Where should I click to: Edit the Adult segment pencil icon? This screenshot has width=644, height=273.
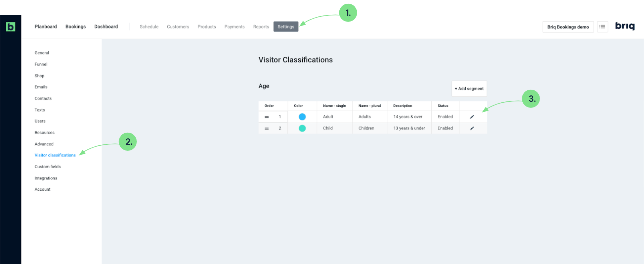[x=472, y=117]
